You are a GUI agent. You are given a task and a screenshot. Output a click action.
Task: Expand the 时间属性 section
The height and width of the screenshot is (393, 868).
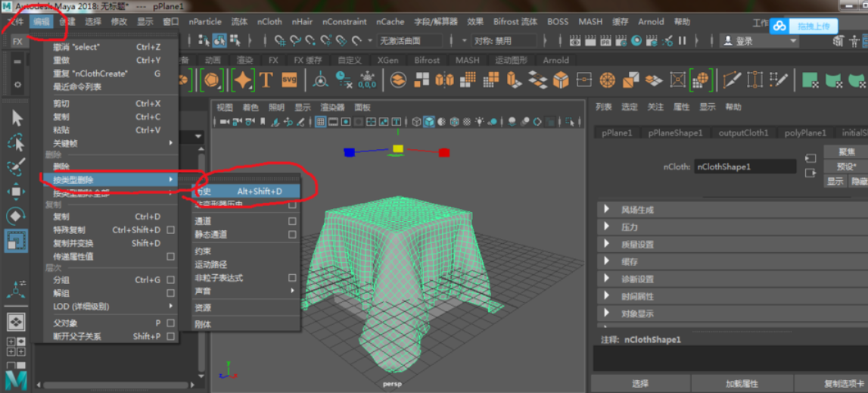[x=607, y=296]
